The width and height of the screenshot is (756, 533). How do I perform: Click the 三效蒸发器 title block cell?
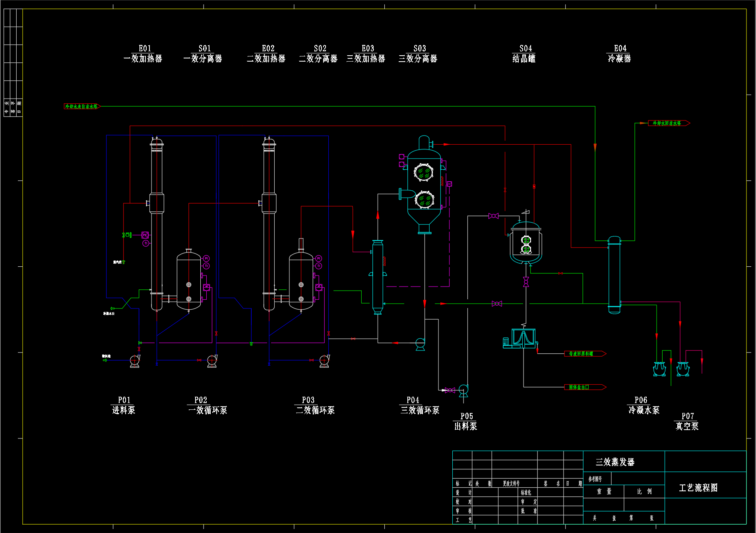pyautogui.click(x=615, y=462)
